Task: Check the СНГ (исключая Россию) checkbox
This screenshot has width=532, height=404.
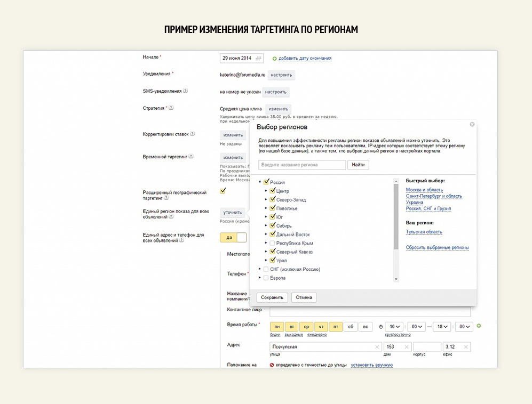Action: click(266, 269)
